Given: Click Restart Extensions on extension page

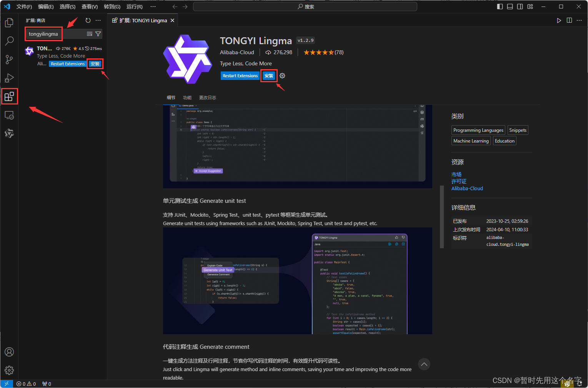Looking at the screenshot, I should click(x=240, y=76).
